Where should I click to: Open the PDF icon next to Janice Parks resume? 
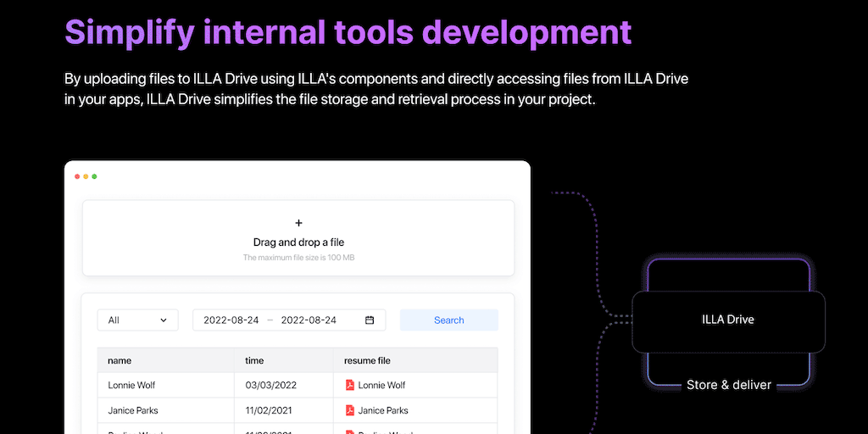[350, 410]
